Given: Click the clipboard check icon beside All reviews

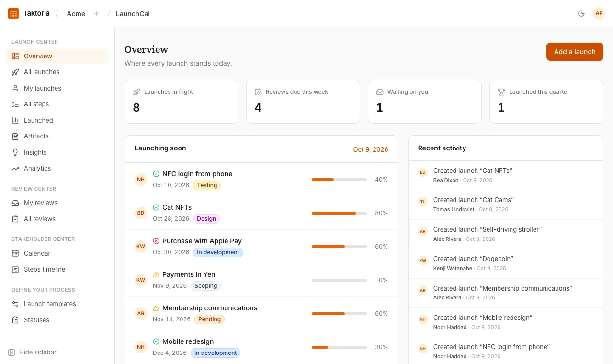Looking at the screenshot, I should pos(15,219).
